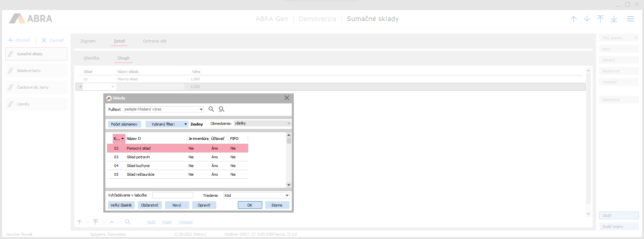Image resolution: width=644 pixels, height=239 pixels.
Task: Confirm the selection with OK
Action: click(250, 205)
